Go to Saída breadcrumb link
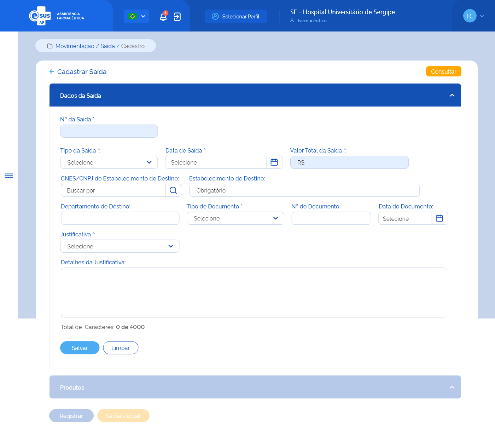495x448 pixels. point(107,46)
